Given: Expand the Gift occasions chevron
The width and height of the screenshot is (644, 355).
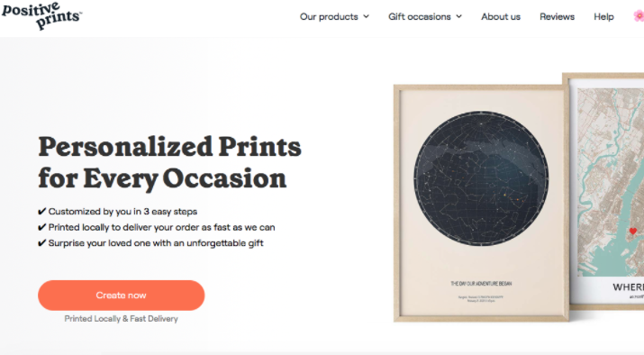Looking at the screenshot, I should point(458,16).
